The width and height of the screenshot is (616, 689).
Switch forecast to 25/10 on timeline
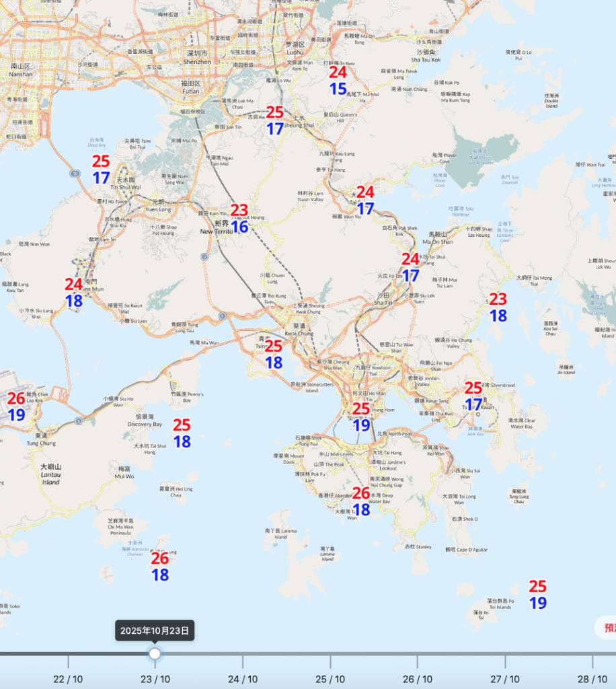(330, 679)
